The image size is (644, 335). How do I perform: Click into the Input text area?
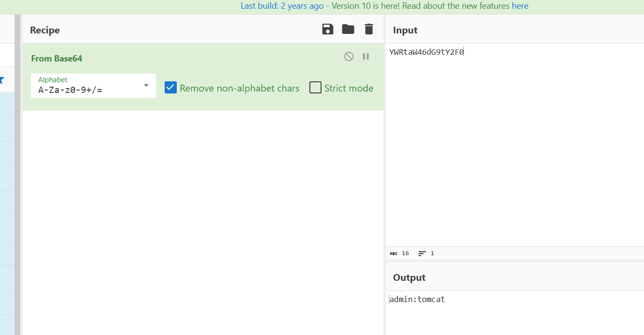click(515, 145)
